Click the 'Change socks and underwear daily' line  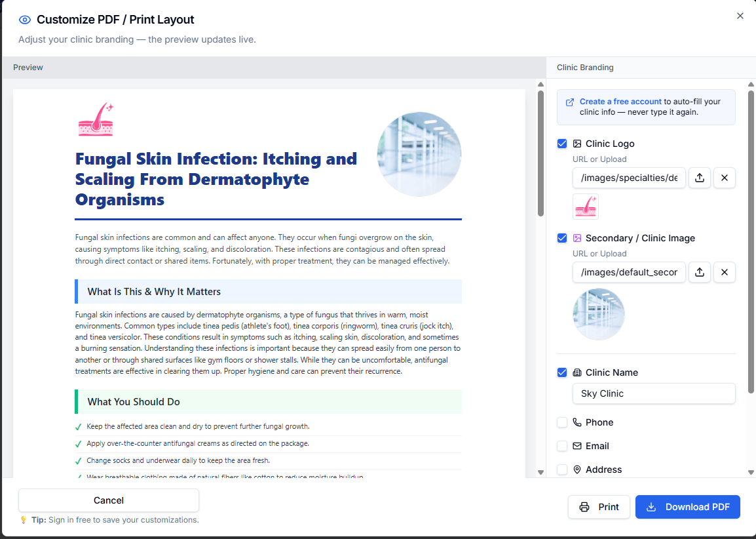[x=178, y=460]
